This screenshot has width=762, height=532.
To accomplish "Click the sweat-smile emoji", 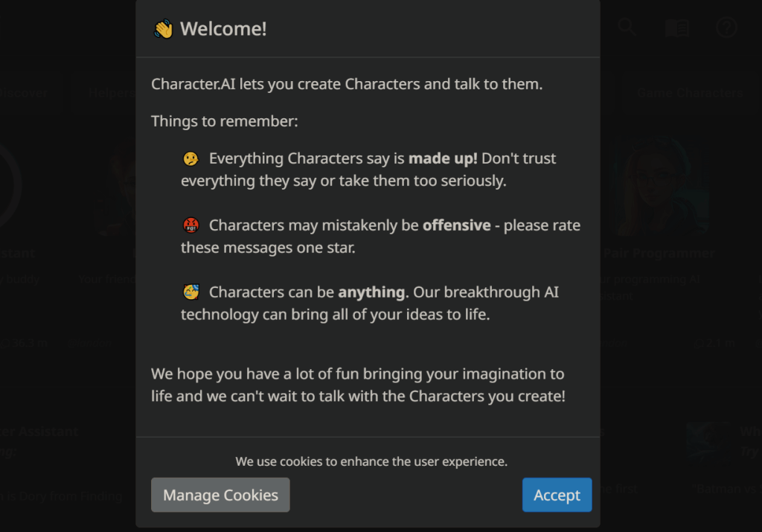I will pyautogui.click(x=190, y=292).
